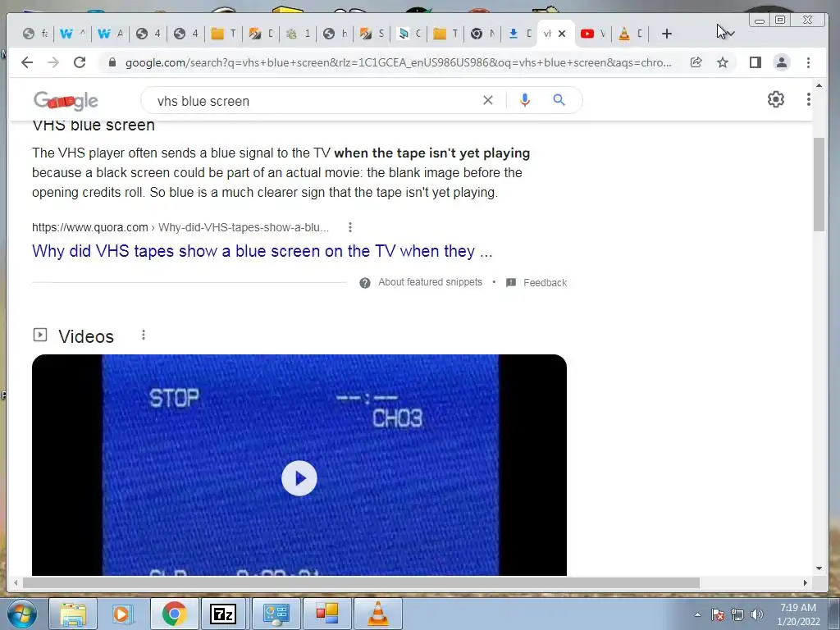Open the Chrome side panel
Viewport: 840px width, 630px height.
[x=756, y=62]
